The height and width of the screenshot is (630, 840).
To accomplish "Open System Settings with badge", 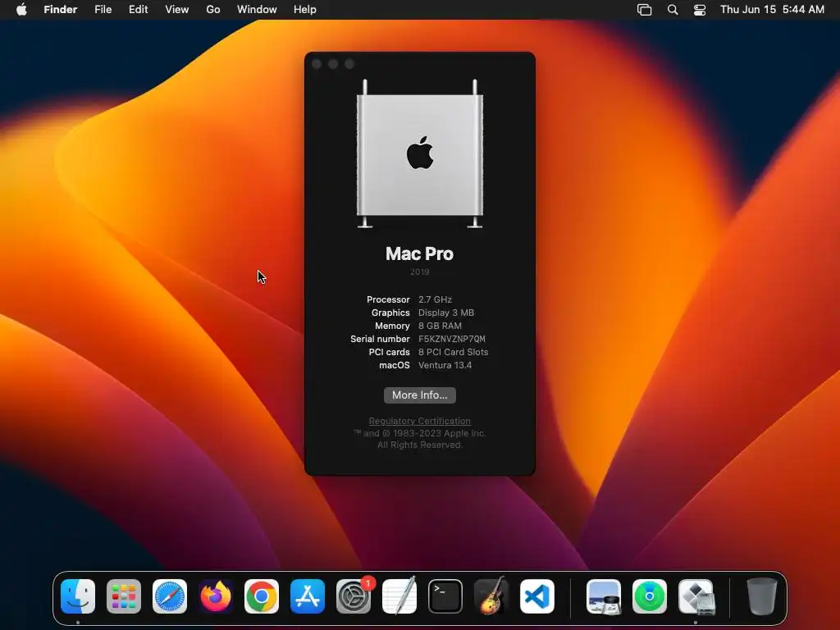I will 354,596.
